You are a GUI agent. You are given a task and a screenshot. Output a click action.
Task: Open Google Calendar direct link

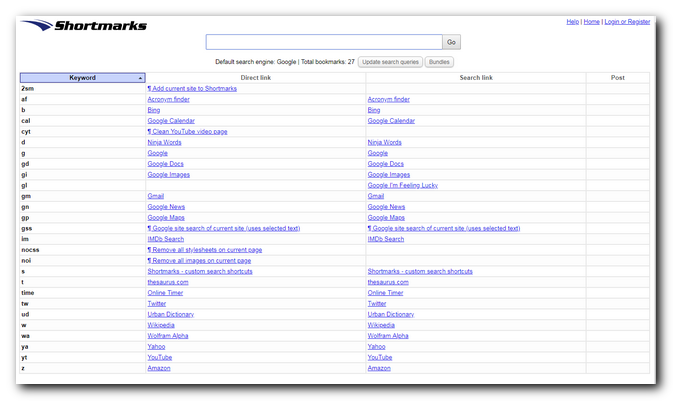171,121
